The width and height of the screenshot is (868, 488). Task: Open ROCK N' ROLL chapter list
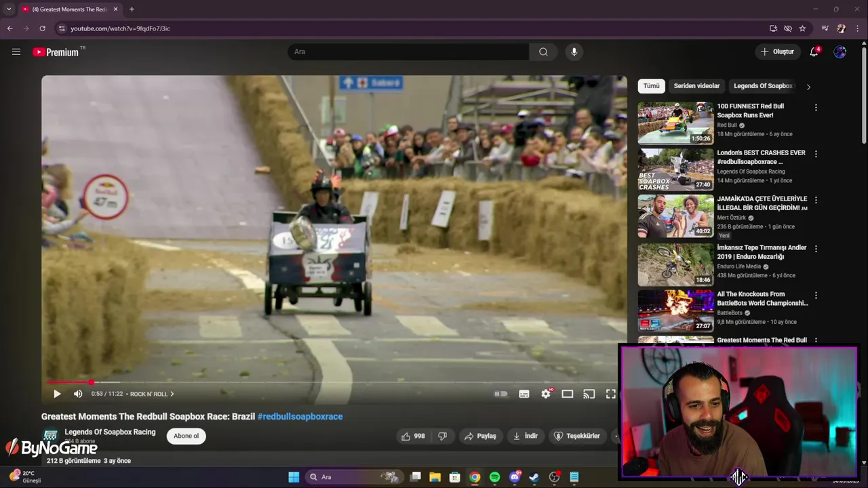pos(152,394)
